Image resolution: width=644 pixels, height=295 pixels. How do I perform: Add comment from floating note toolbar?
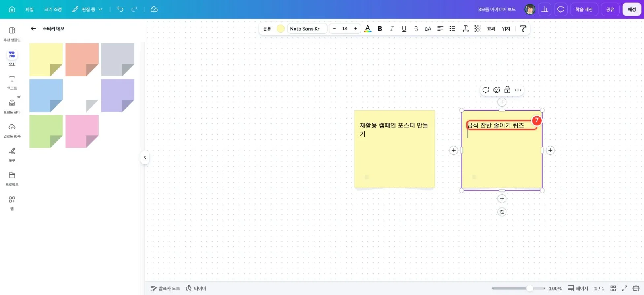(x=486, y=90)
